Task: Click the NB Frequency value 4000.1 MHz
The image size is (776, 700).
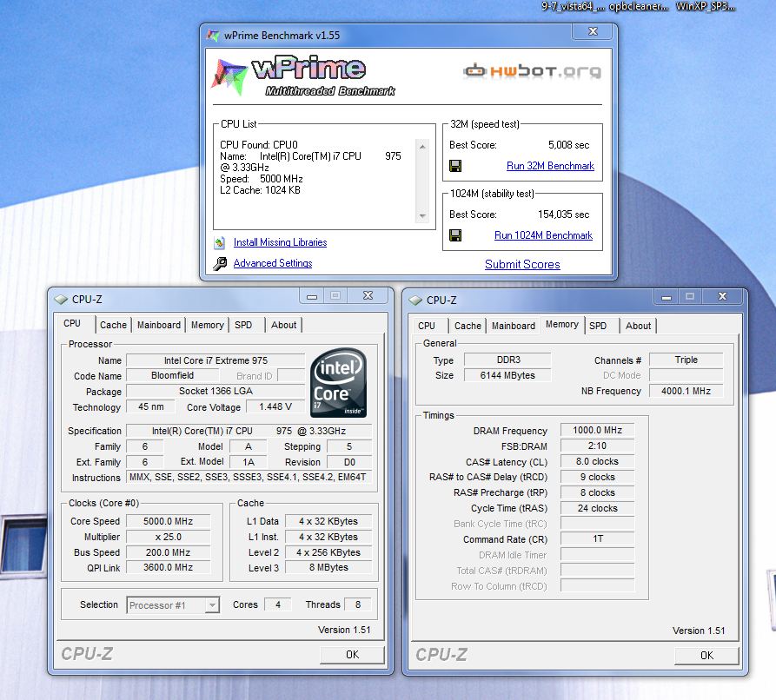Action: pos(686,391)
